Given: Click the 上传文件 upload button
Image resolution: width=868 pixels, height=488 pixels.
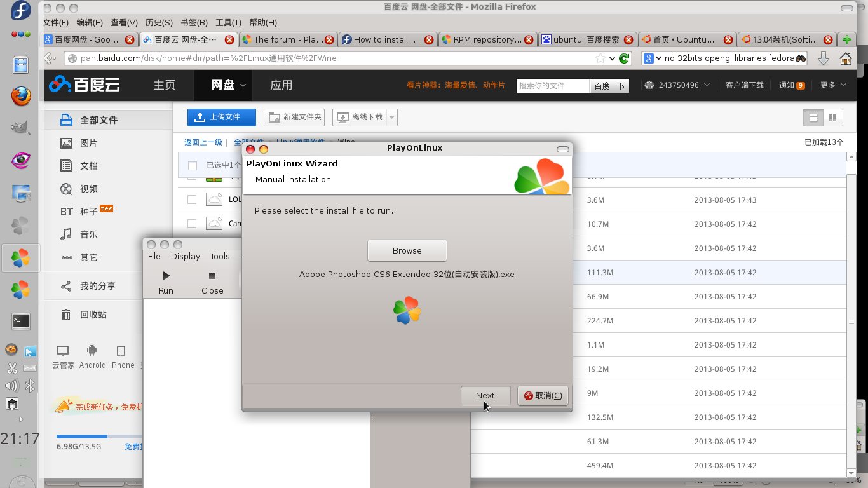Looking at the screenshot, I should pyautogui.click(x=222, y=117).
